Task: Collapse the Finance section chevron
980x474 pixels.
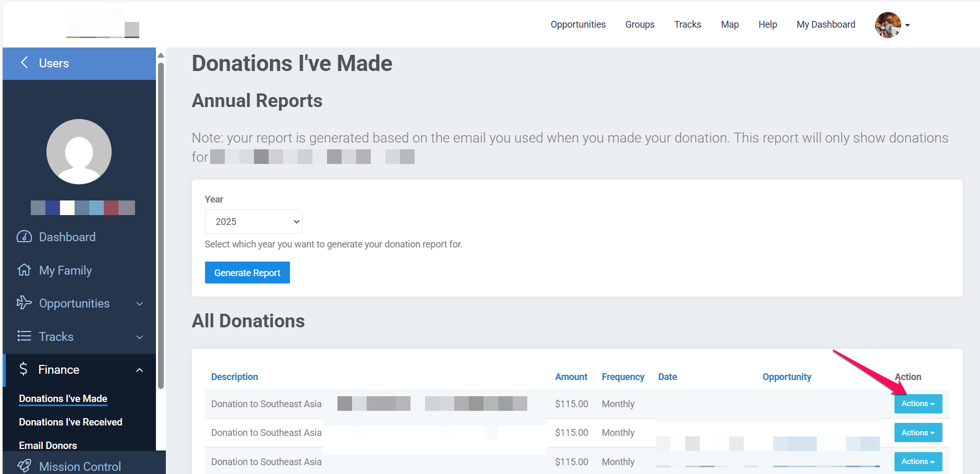Action: pos(139,370)
